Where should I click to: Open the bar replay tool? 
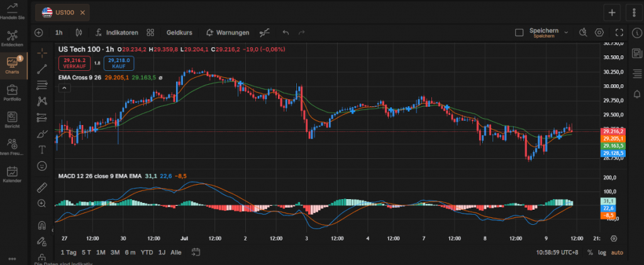click(x=265, y=33)
